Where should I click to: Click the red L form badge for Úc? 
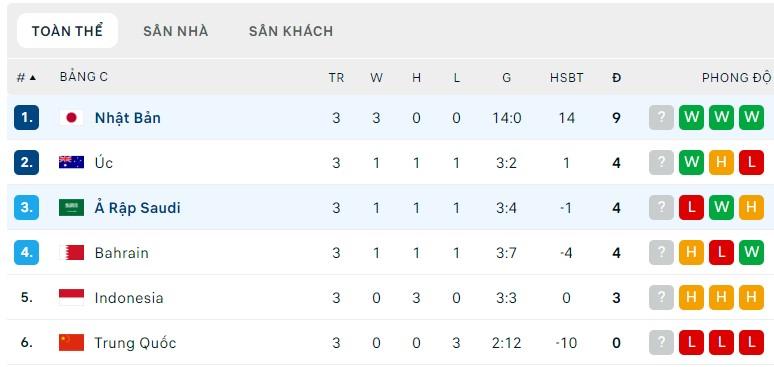pos(751,163)
